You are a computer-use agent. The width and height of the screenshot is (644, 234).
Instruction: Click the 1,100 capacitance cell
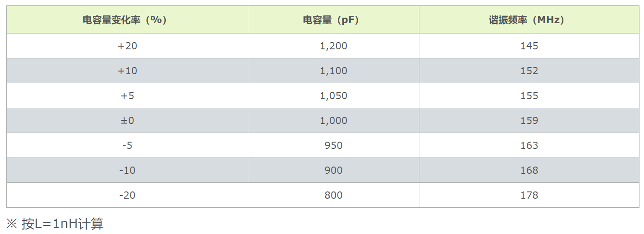[333, 71]
